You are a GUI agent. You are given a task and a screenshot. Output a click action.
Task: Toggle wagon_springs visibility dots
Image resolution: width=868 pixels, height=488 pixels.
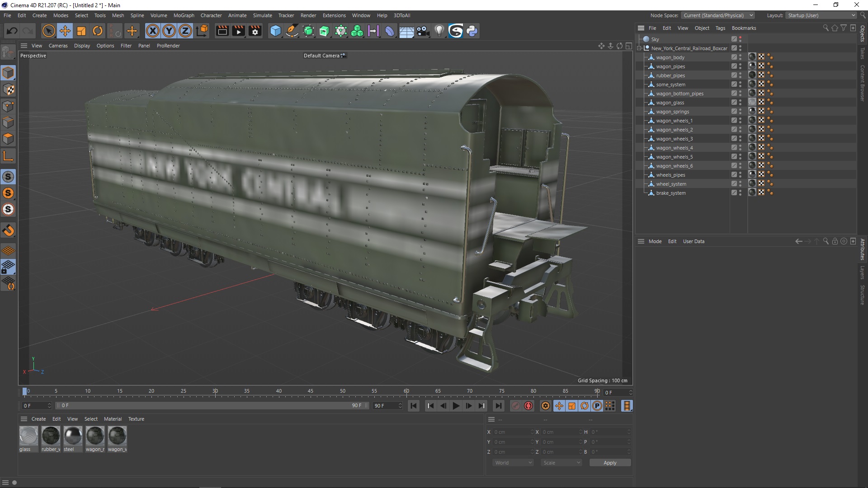740,112
